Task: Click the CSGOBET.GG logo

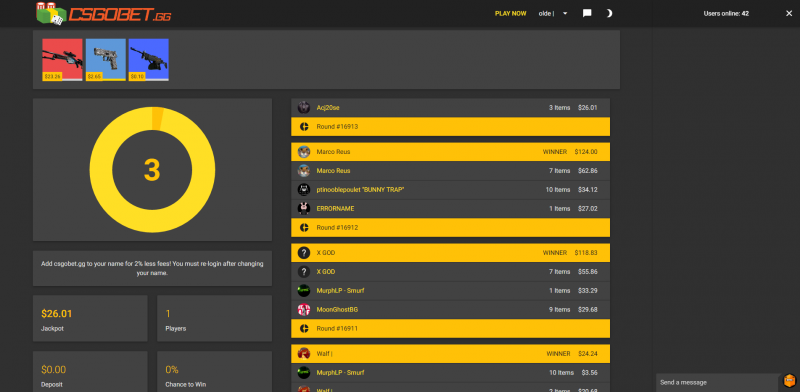Action: [x=104, y=14]
